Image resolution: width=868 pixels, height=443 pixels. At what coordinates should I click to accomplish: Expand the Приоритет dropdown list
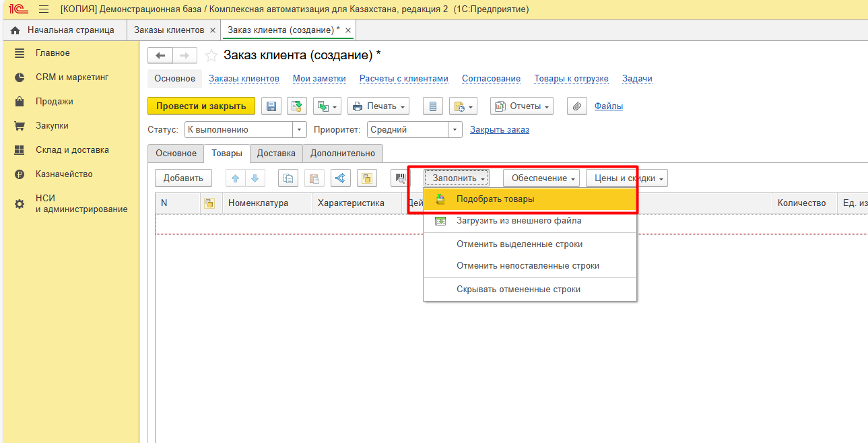455,130
